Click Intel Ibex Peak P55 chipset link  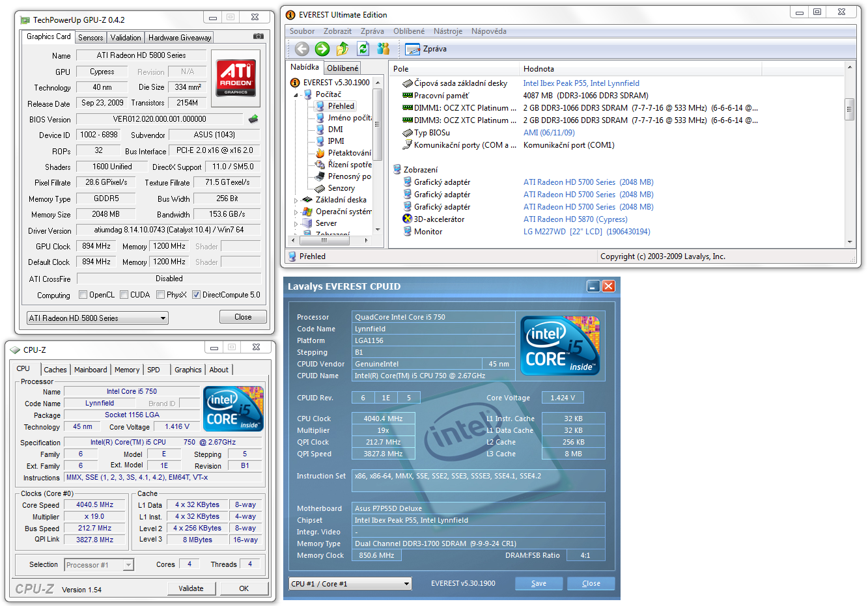(581, 83)
